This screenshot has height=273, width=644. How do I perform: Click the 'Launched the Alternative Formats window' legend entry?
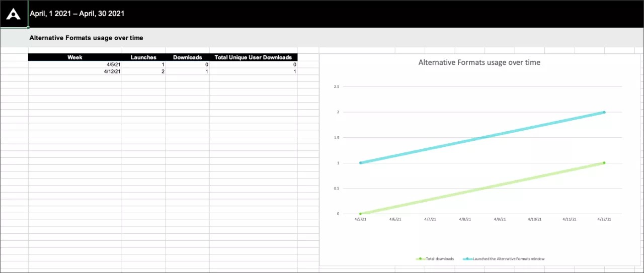(x=508, y=259)
